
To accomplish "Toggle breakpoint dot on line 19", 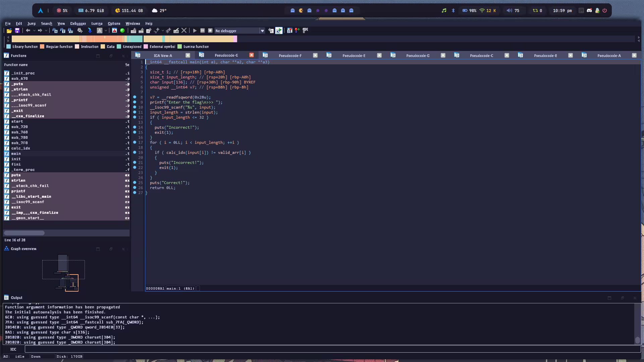I will coord(135,153).
